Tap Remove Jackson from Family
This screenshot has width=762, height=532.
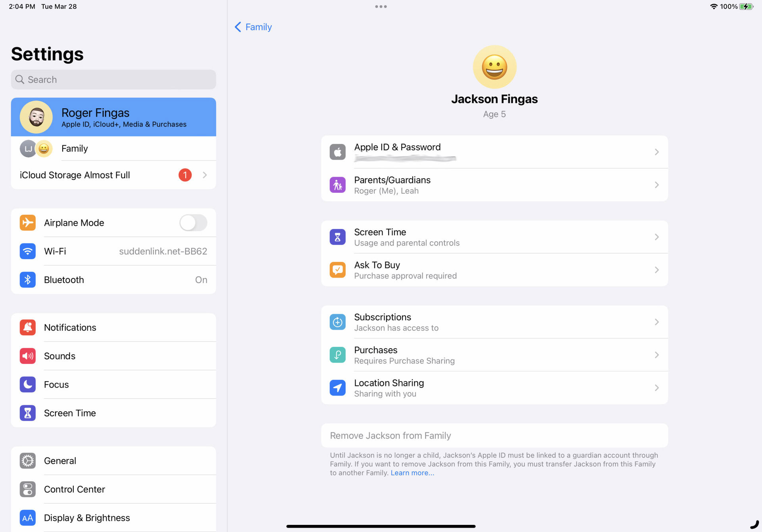coord(390,436)
